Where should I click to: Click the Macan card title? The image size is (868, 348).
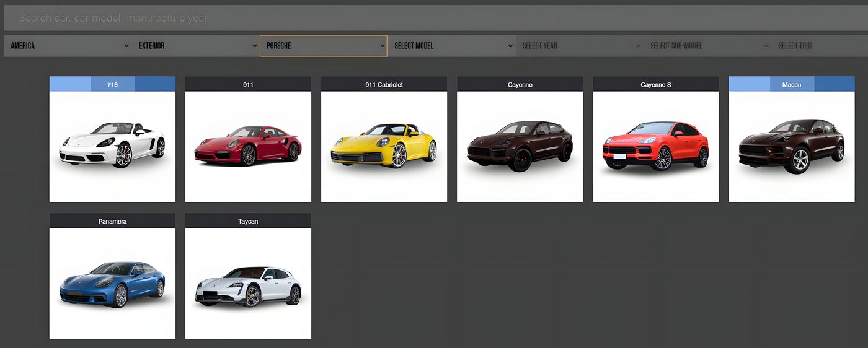coord(791,84)
